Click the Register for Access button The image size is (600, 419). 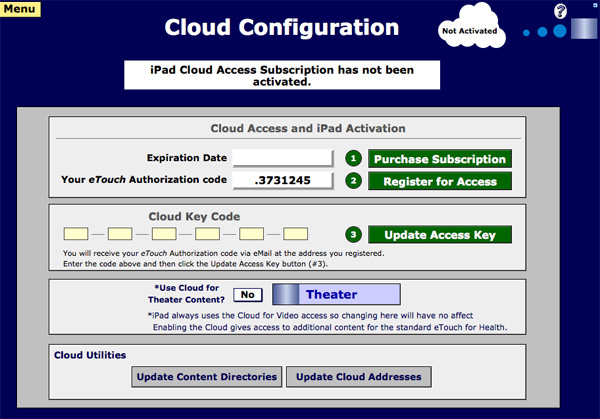point(440,181)
